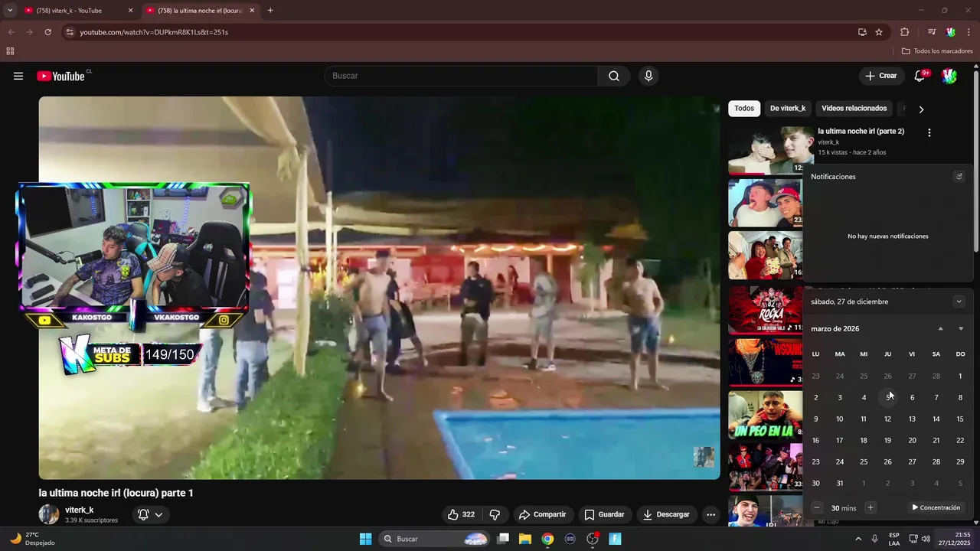Open YouTube notifications bell
The image size is (980, 551).
tap(920, 76)
